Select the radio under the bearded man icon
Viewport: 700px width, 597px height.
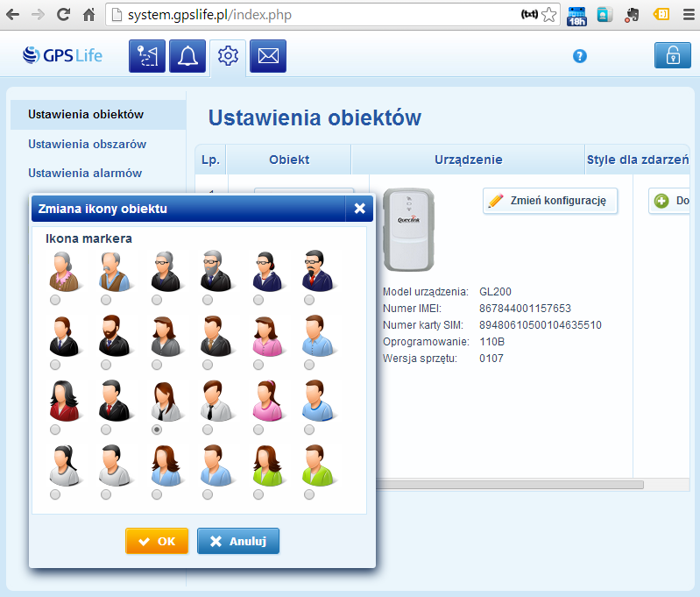(106, 365)
